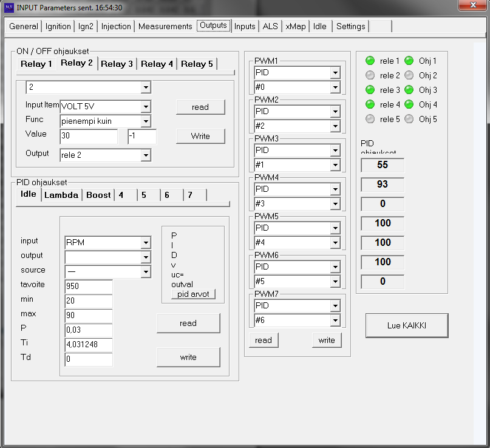Click Write in the ON / OFF ohjaukset group
Image resolution: width=490 pixels, height=448 pixels.
pyautogui.click(x=200, y=136)
